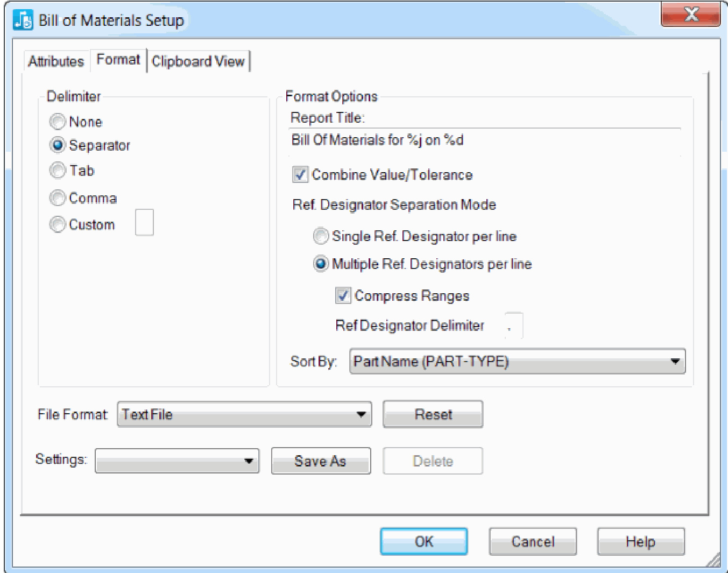Choose the Tab delimiter radio button
Image resolution: width=728 pixels, height=573 pixels.
58,171
